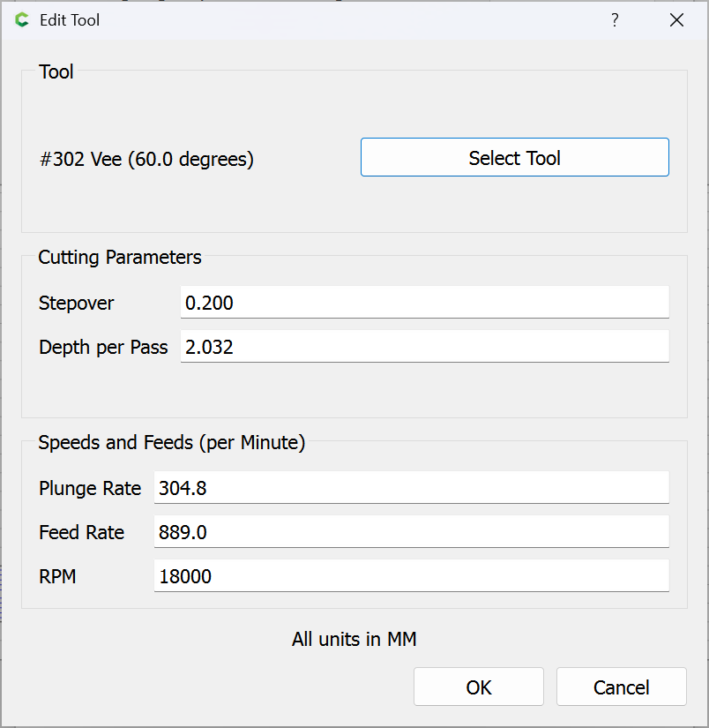The image size is (709, 728).
Task: Click the Plunge Rate field showing 304.8
Action: [411, 488]
